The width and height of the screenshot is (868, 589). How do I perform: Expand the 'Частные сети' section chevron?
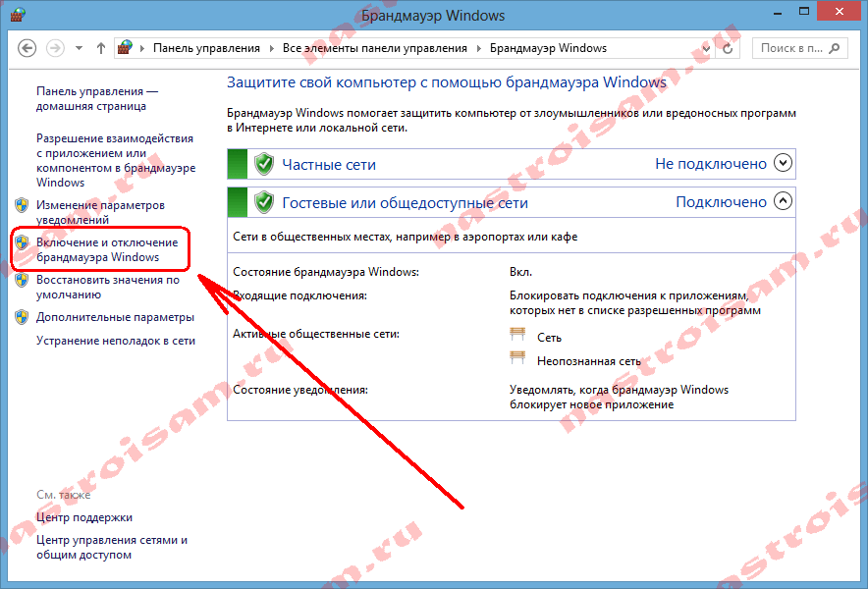coord(783,163)
